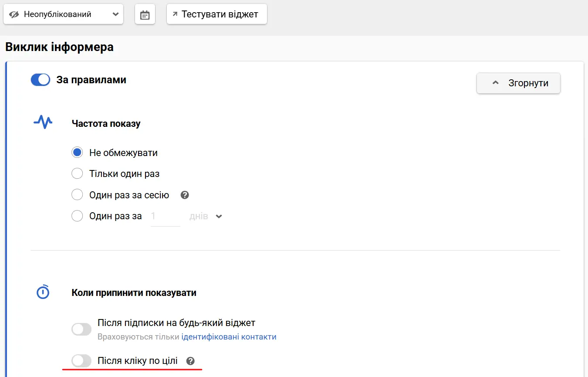
Task: Click the calendar scheduling icon
Action: 145,14
